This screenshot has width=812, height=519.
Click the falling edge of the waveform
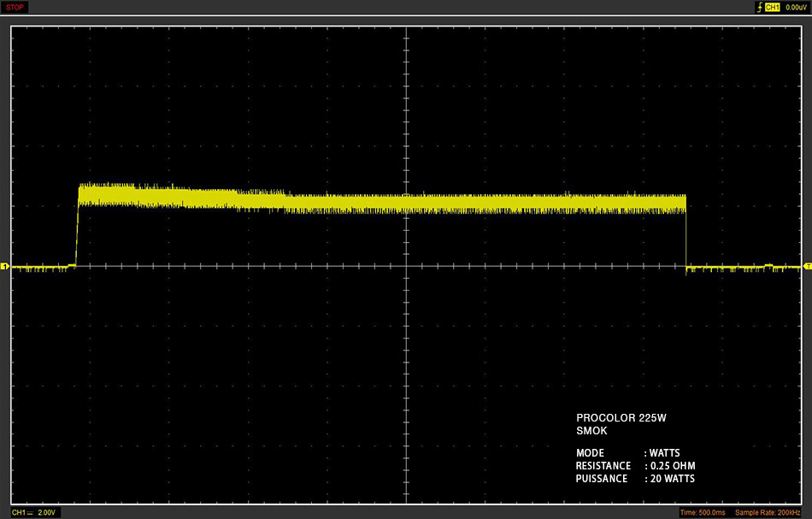click(x=686, y=232)
